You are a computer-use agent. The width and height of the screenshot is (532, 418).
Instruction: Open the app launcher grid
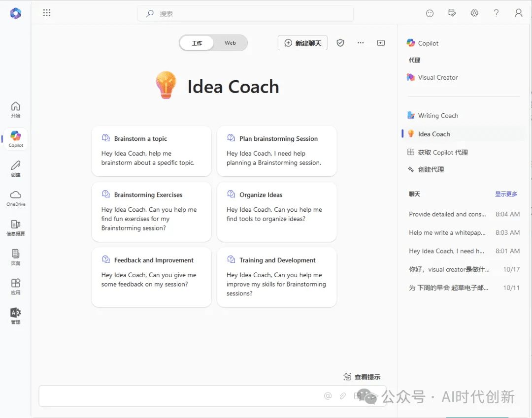pos(47,13)
